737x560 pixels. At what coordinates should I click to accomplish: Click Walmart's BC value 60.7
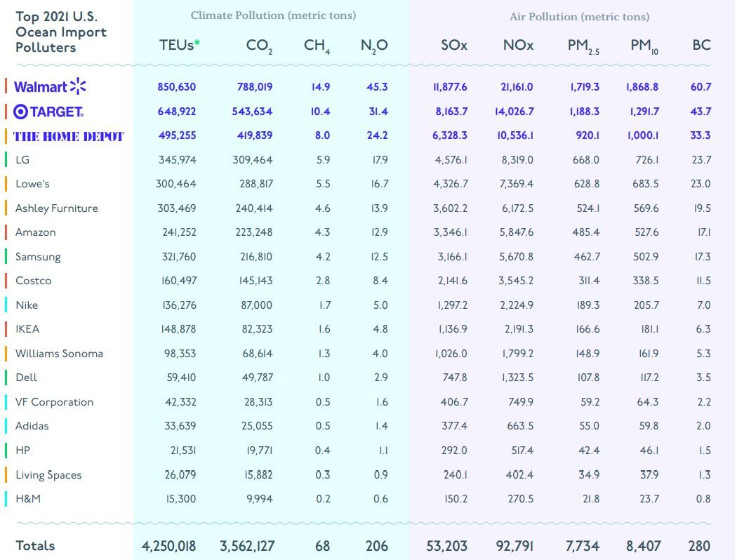click(701, 87)
